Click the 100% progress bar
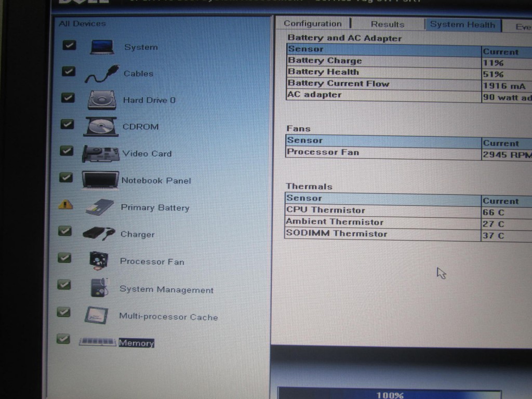532x399 pixels. pos(390,394)
